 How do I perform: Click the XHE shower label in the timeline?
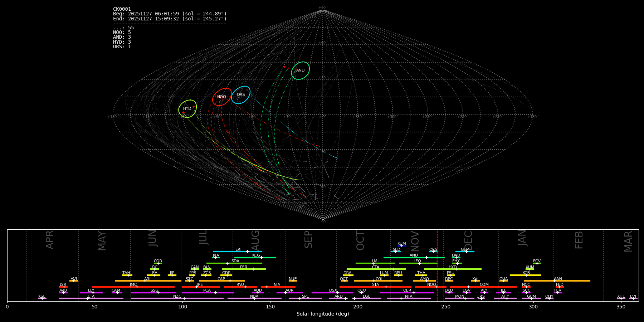click(621, 297)
